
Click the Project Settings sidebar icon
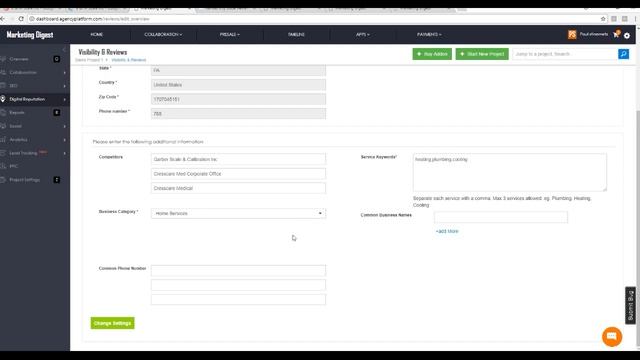click(3, 180)
